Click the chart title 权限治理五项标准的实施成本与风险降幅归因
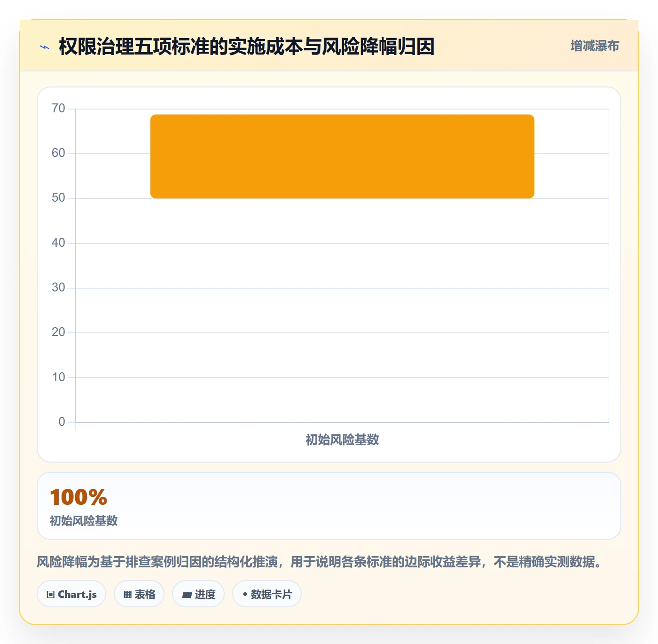The image size is (658, 644). point(246,47)
